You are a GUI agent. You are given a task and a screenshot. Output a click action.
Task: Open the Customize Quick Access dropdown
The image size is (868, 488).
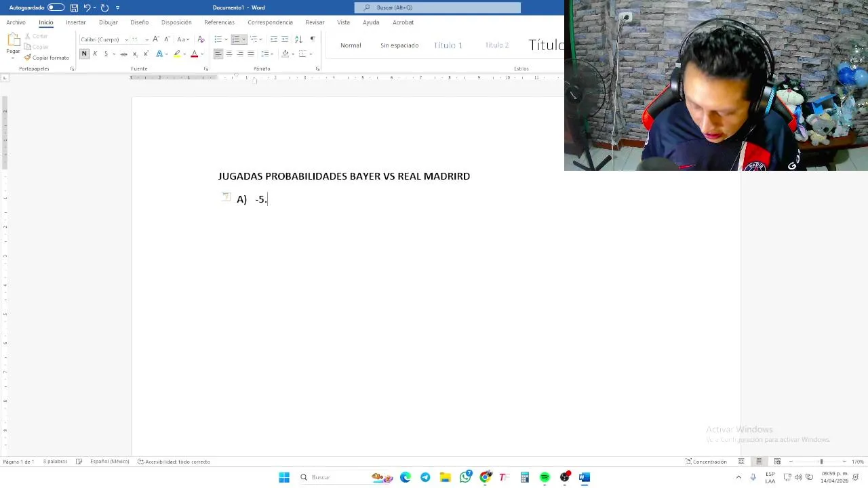click(117, 7)
